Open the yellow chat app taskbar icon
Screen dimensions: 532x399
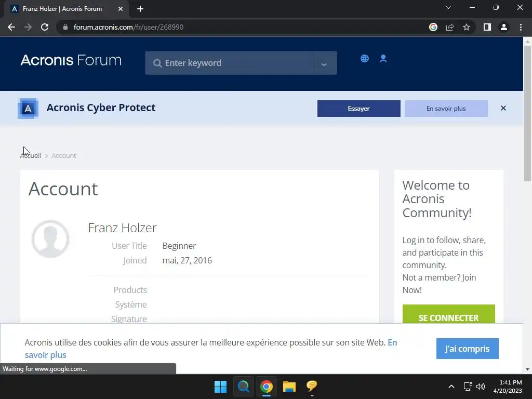pos(312,386)
